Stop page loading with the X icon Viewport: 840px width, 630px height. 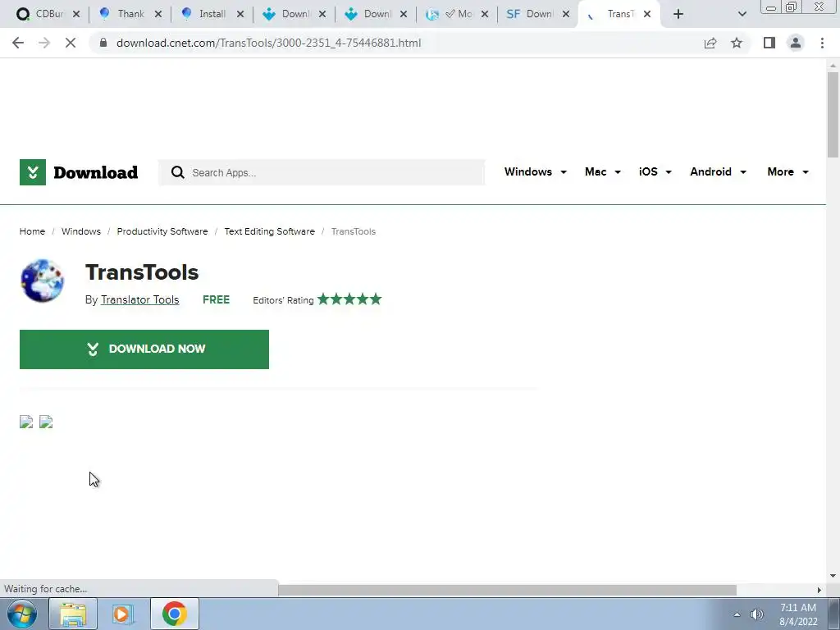71,43
